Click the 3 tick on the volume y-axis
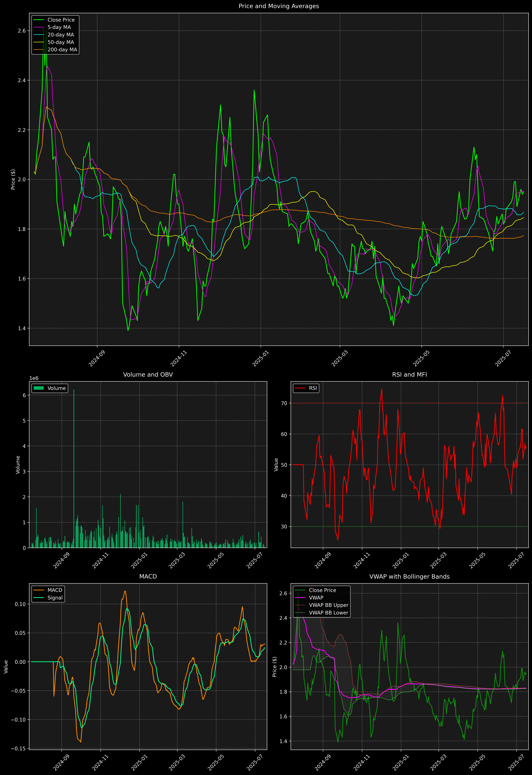The height and width of the screenshot is (775, 532). [24, 472]
